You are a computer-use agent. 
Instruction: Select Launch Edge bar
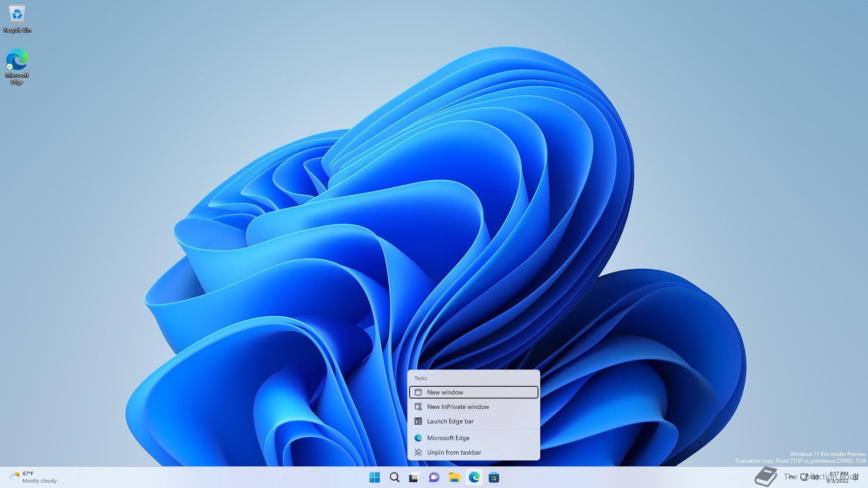pos(473,421)
